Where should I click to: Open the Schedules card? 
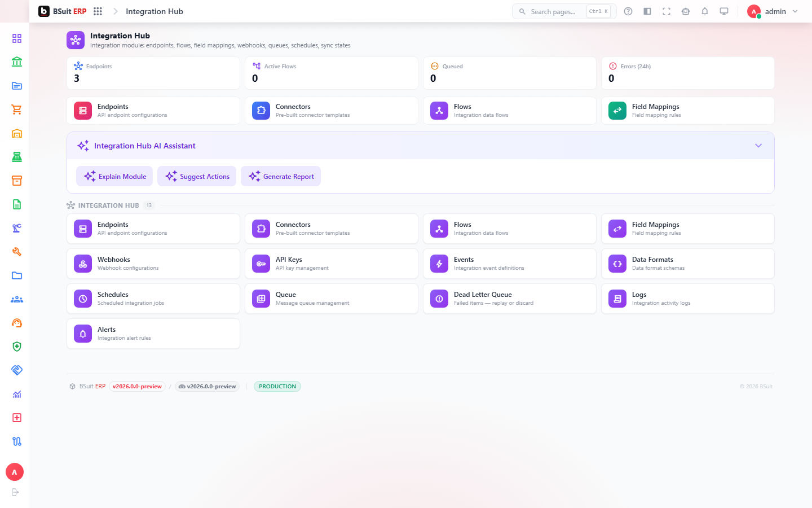click(x=153, y=299)
